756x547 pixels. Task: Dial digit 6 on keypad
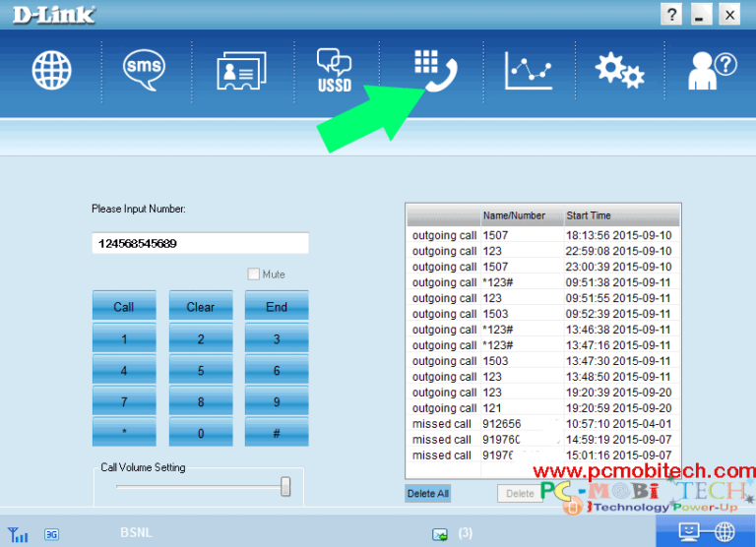[x=277, y=369]
